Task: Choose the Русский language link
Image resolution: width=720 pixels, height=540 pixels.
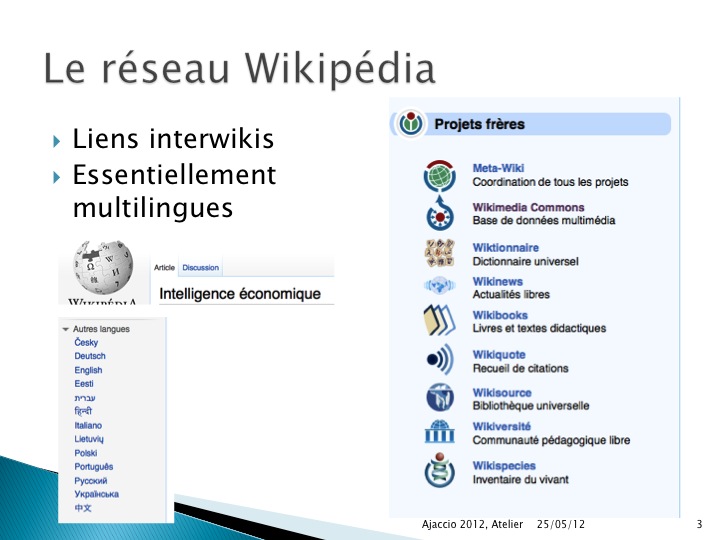Action: point(91,481)
